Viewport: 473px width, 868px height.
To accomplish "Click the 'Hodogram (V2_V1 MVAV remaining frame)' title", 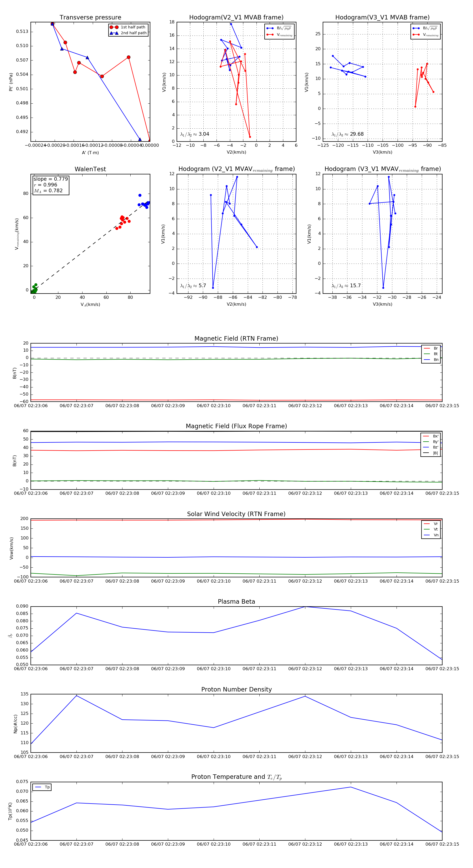I will pyautogui.click(x=236, y=169).
